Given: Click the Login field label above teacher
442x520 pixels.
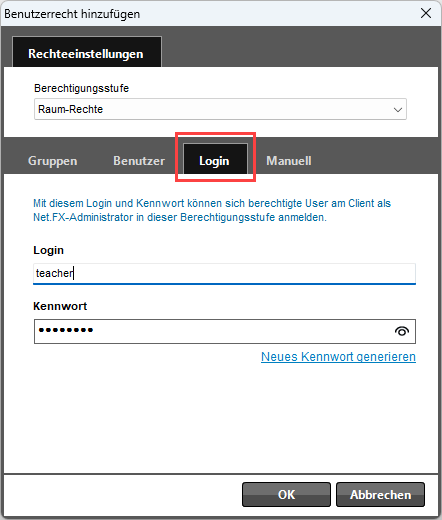Looking at the screenshot, I should click(48, 250).
